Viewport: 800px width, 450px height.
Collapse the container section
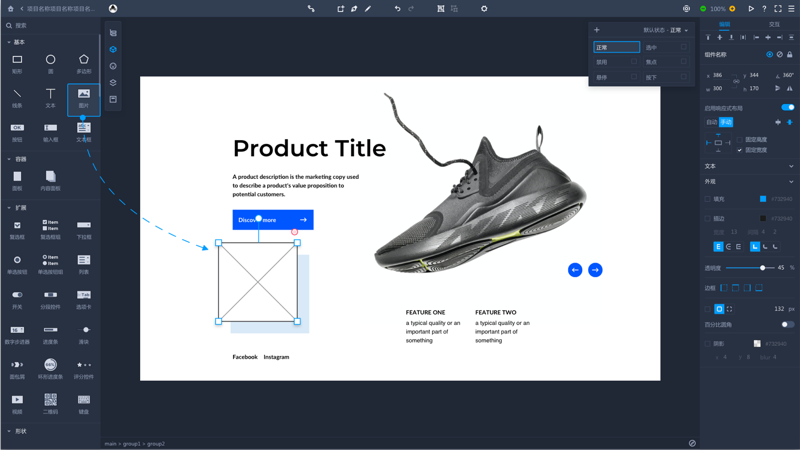(x=9, y=159)
